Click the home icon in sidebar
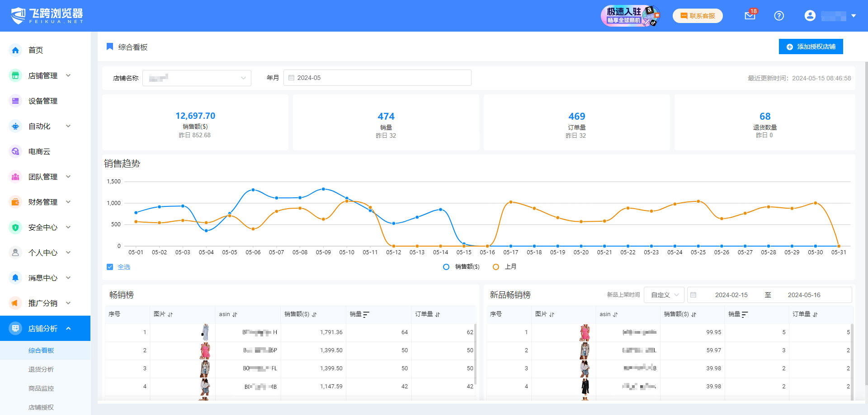Image resolution: width=868 pixels, height=415 pixels. [x=15, y=50]
